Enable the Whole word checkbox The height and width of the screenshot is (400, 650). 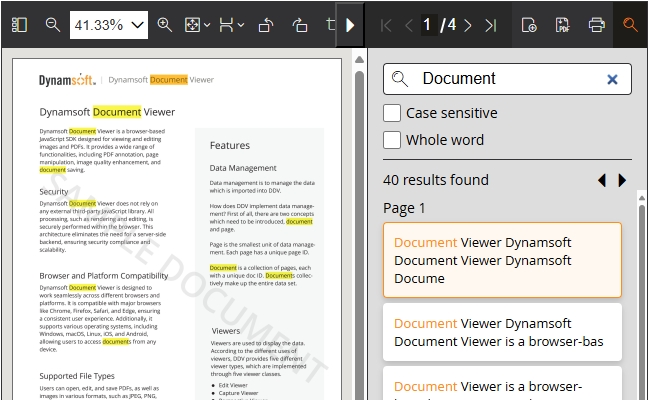point(393,140)
